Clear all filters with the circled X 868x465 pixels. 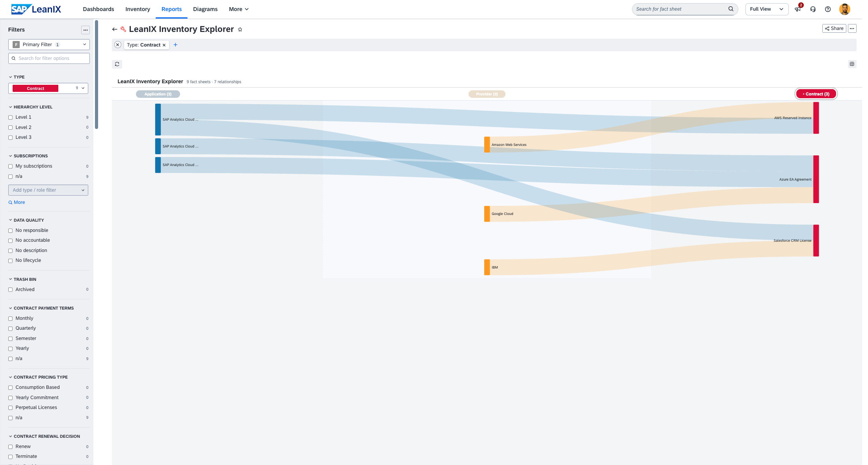[x=117, y=45]
